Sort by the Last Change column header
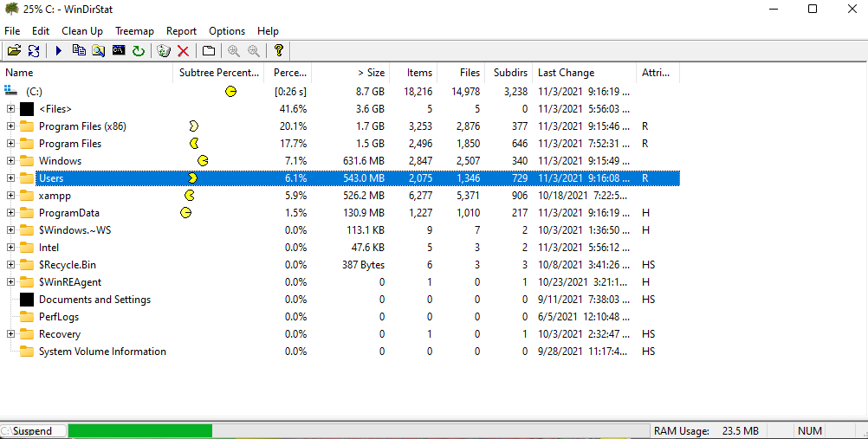This screenshot has width=868, height=439. click(x=585, y=73)
